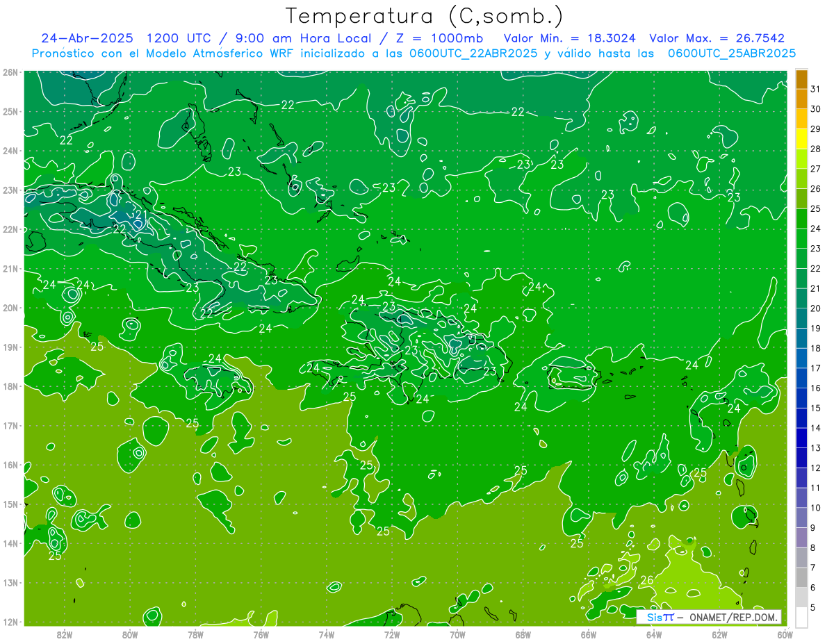
Task: Pick dark blue legend swatch between 12 and 13
Action: pyautogui.click(x=801, y=458)
